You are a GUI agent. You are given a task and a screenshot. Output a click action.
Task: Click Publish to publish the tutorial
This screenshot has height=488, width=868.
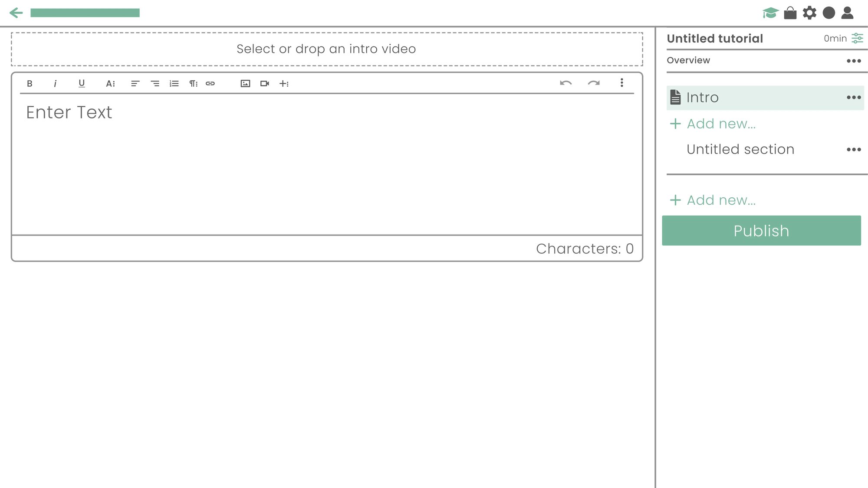(x=761, y=231)
